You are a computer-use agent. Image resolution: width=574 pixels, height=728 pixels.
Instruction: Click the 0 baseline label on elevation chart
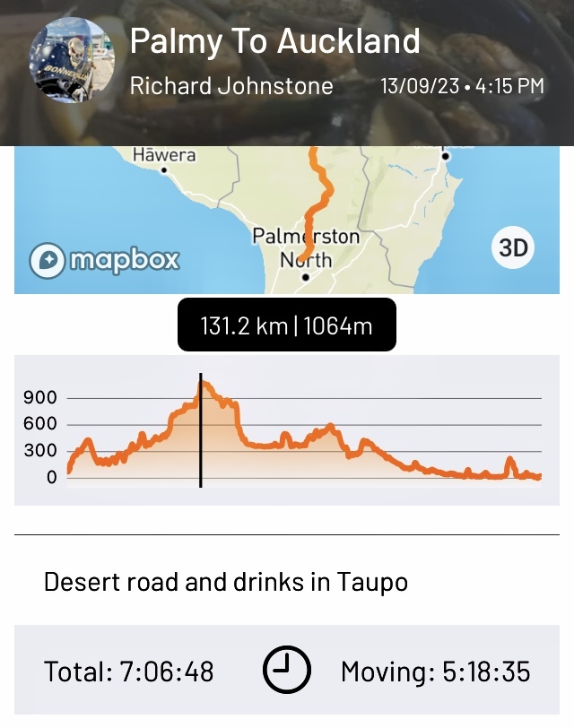[x=52, y=478]
